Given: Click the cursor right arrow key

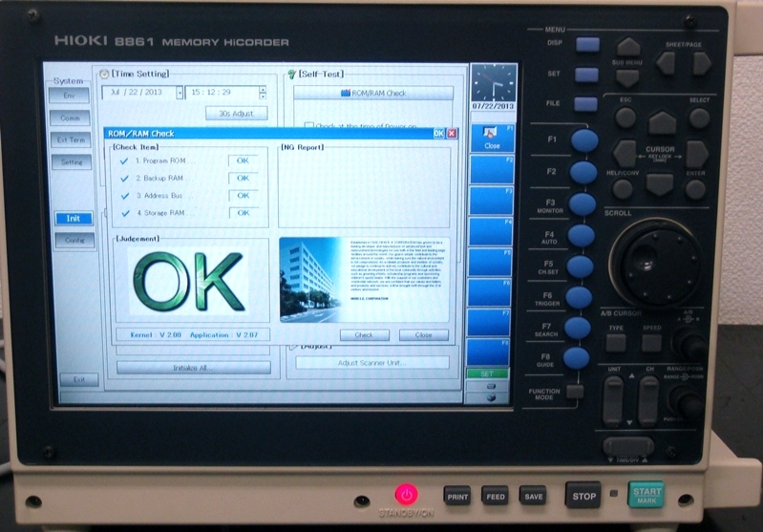Looking at the screenshot, I should point(696,155).
